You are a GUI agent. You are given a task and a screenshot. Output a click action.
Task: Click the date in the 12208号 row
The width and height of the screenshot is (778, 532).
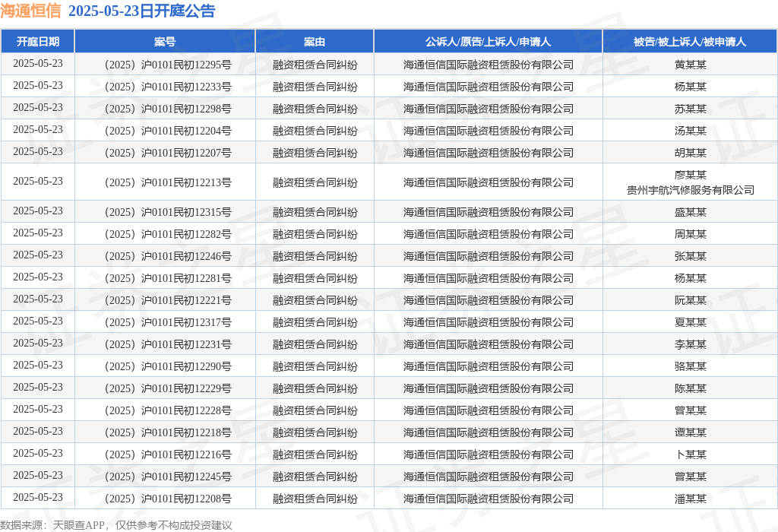(x=38, y=497)
